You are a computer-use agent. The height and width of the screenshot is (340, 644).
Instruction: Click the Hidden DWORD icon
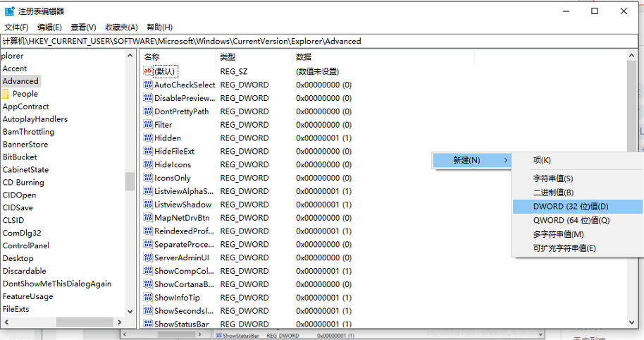(x=148, y=138)
